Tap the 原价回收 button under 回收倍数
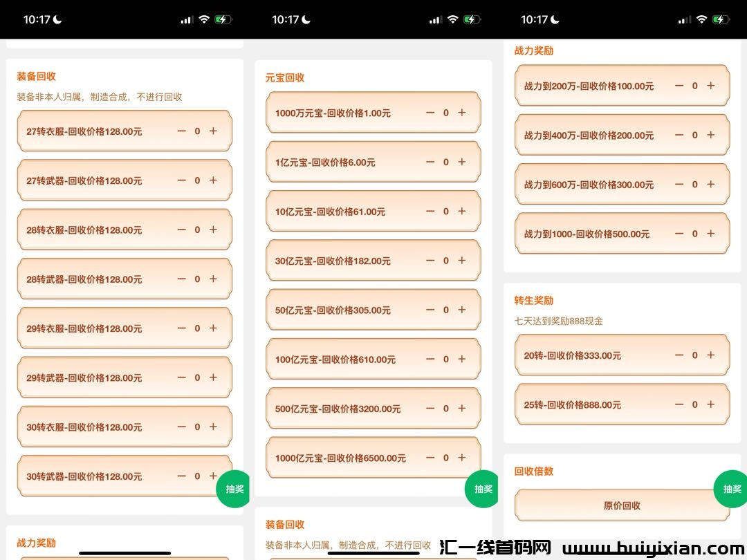 point(621,505)
